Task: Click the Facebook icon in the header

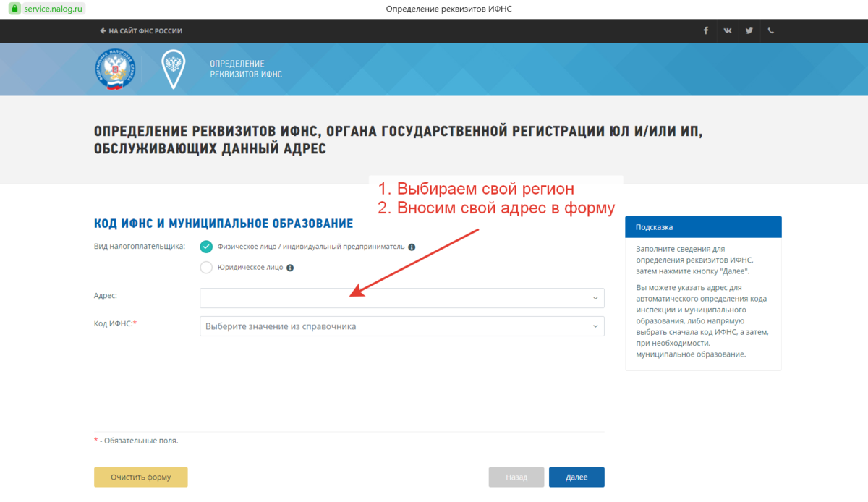Action: click(x=706, y=30)
